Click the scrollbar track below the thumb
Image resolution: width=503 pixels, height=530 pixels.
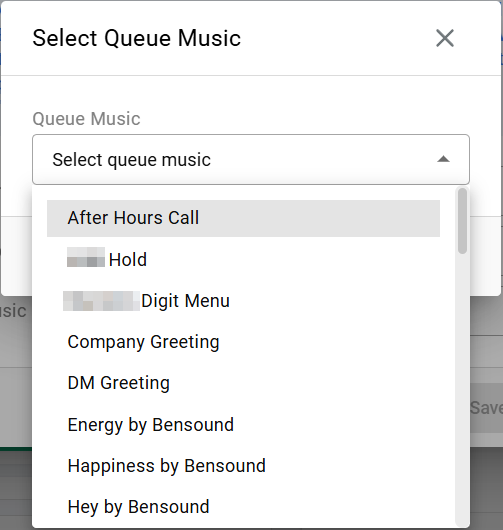pos(462,389)
